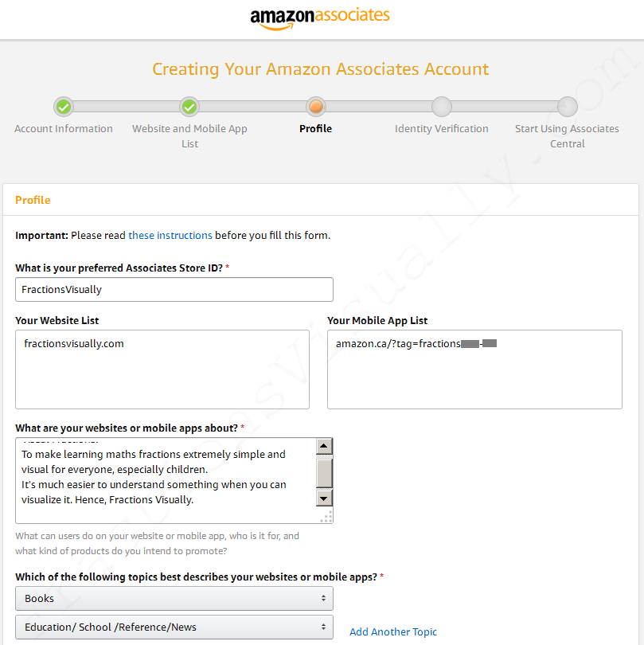This screenshot has width=644, height=645.
Task: Click the Account Information green checkmark step
Action: [x=64, y=107]
